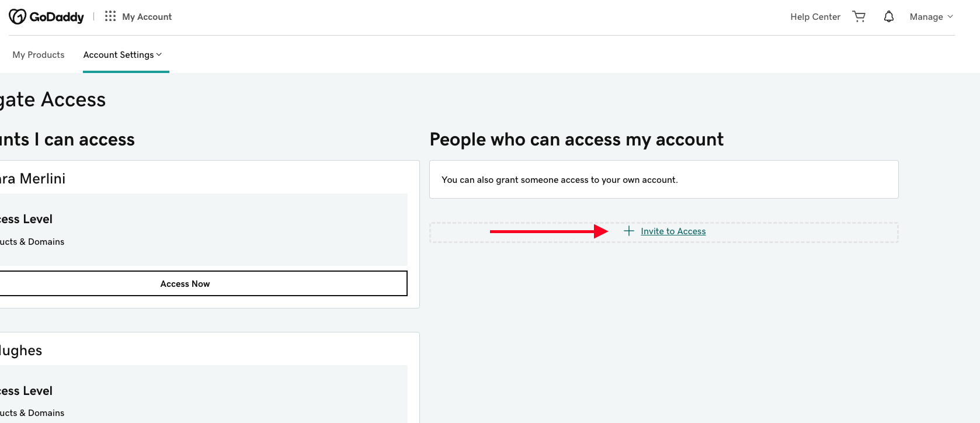Click the GoDaddy logo icon
The height and width of the screenshot is (423, 980).
click(x=18, y=16)
